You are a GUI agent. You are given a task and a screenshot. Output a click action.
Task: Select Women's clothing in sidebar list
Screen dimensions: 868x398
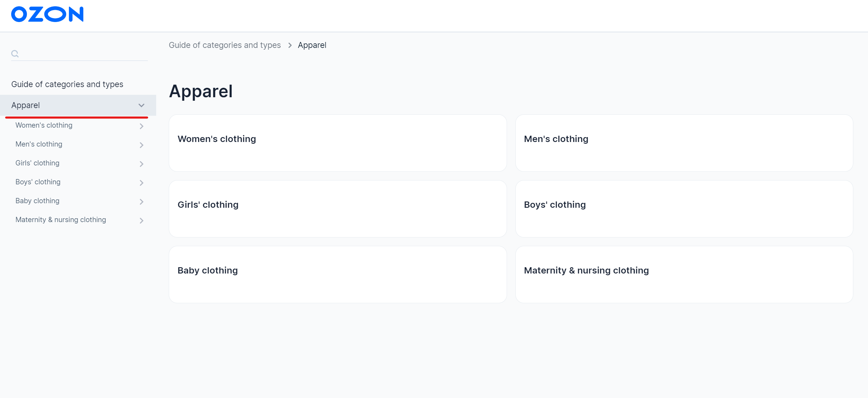pos(44,125)
